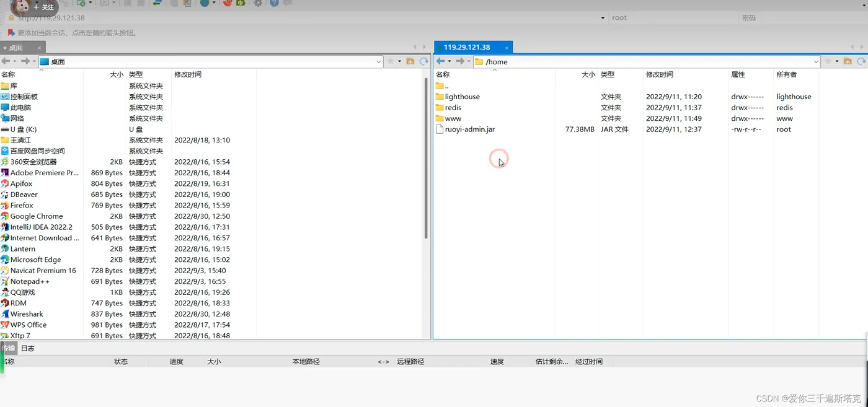Go forward in the remote /home pane
This screenshot has width=868, height=407.
459,61
